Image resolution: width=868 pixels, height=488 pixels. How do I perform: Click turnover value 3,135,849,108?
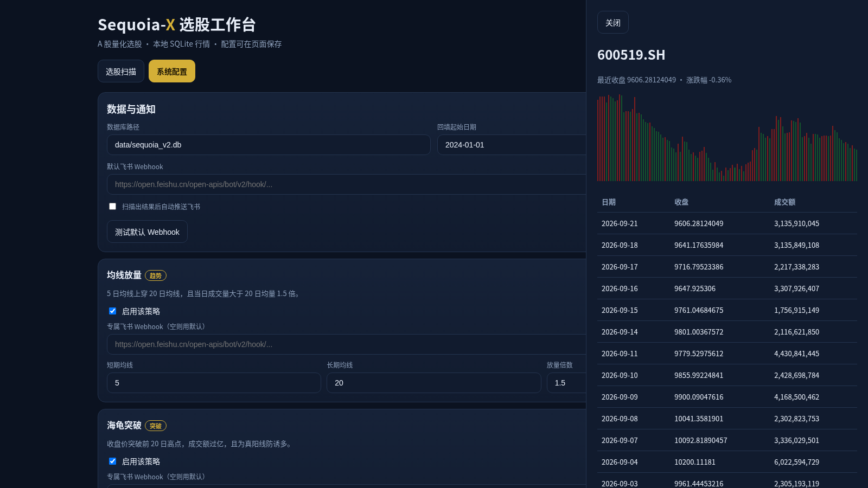click(796, 245)
